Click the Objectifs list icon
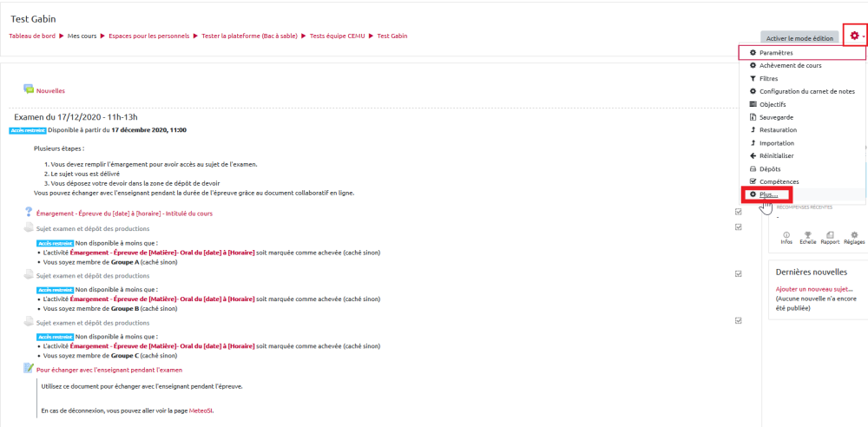The image size is (868, 427). (x=752, y=104)
